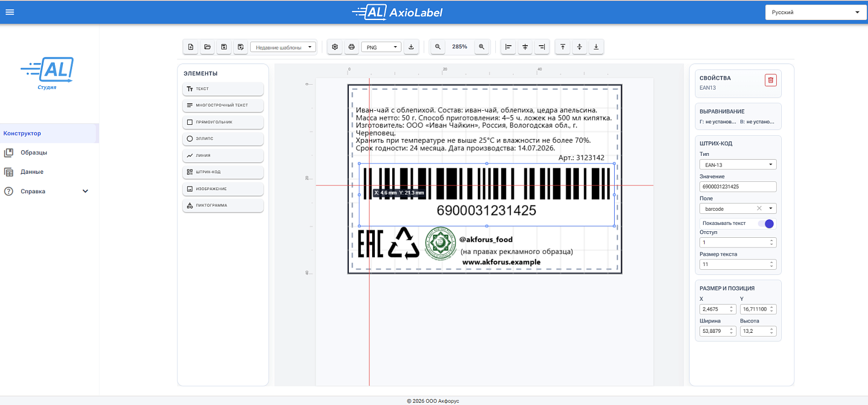The image size is (868, 405).
Task: Select the green round seal image
Action: tap(440, 243)
